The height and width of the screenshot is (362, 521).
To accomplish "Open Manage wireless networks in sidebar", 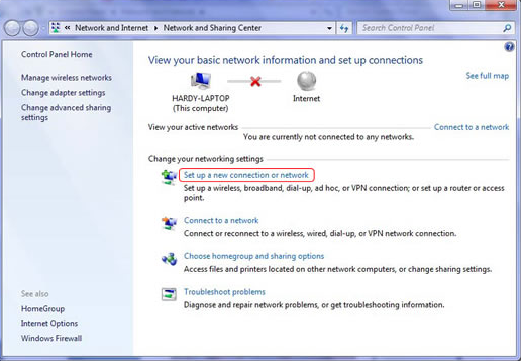I will [66, 78].
